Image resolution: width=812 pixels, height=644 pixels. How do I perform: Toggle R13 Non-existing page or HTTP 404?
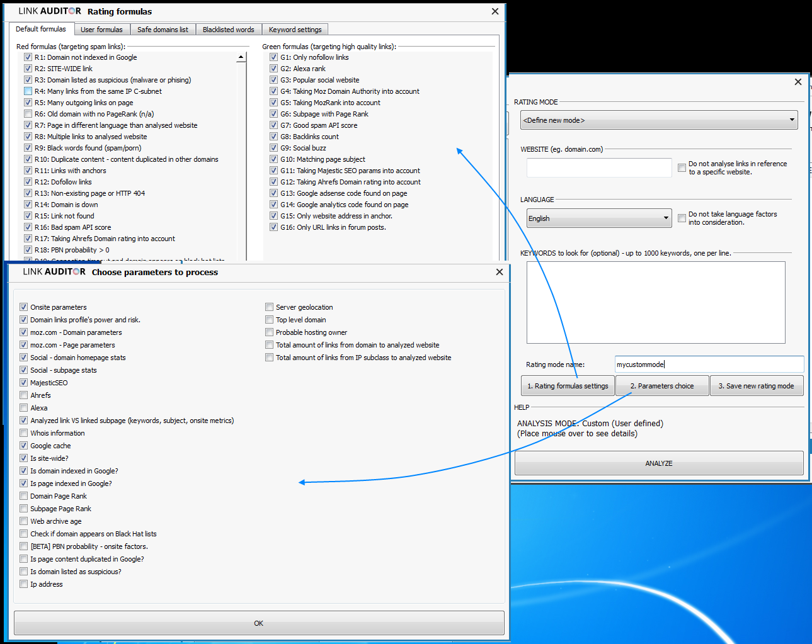(28, 193)
